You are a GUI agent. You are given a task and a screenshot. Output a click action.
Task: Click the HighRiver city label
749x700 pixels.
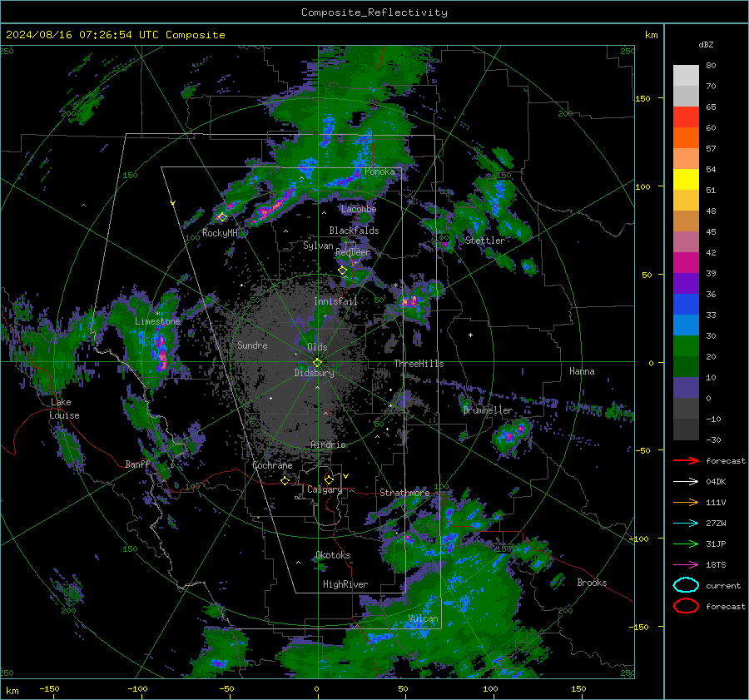pos(345,584)
